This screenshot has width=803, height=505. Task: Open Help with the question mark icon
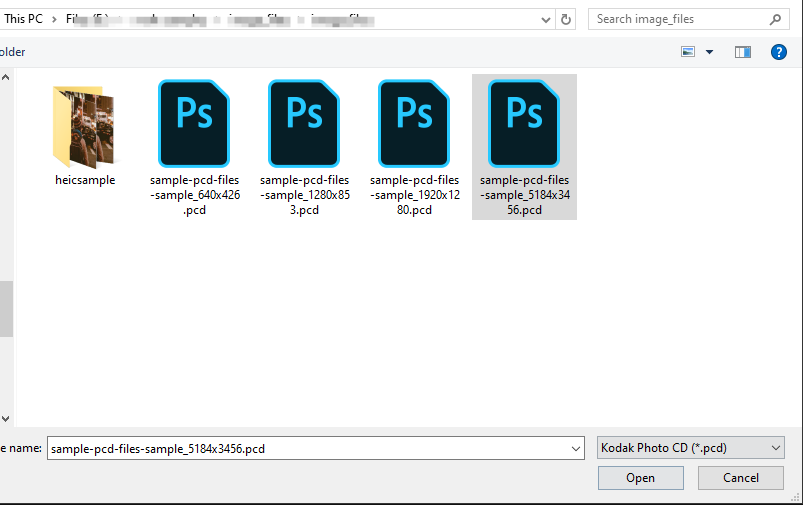click(778, 52)
